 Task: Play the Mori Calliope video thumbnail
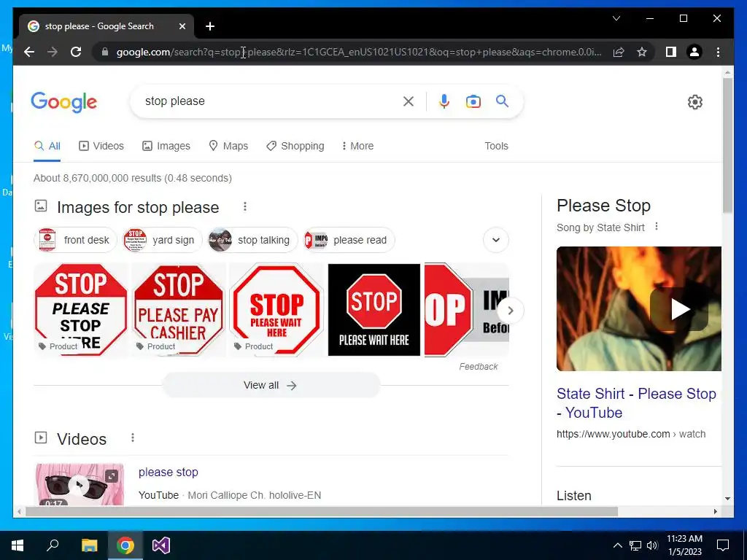[x=80, y=484]
